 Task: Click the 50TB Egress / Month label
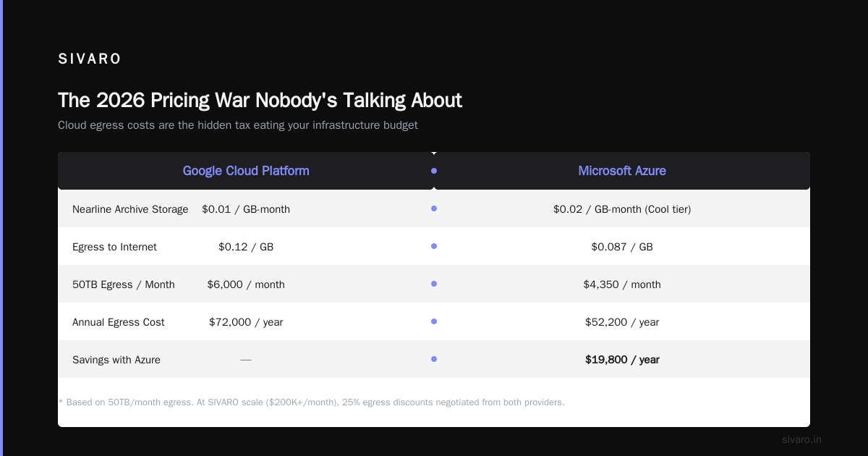(x=124, y=284)
